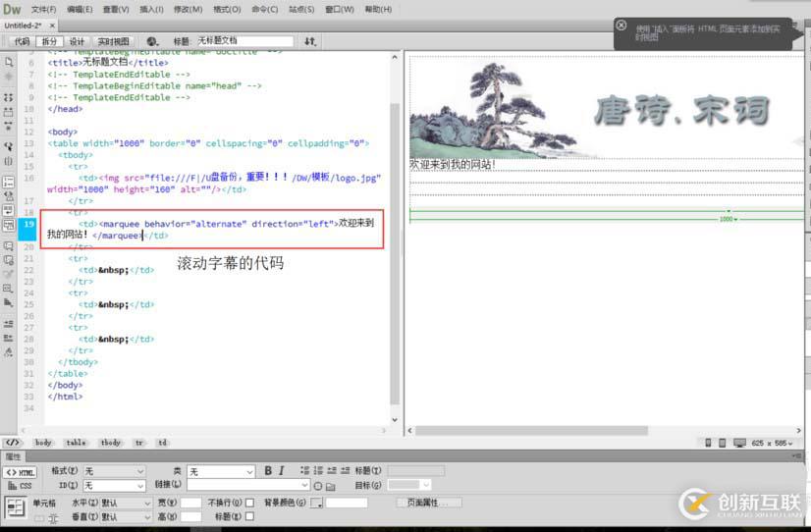Click Point to File target icon
Image resolution: width=811 pixels, height=532 pixels.
coord(317,486)
